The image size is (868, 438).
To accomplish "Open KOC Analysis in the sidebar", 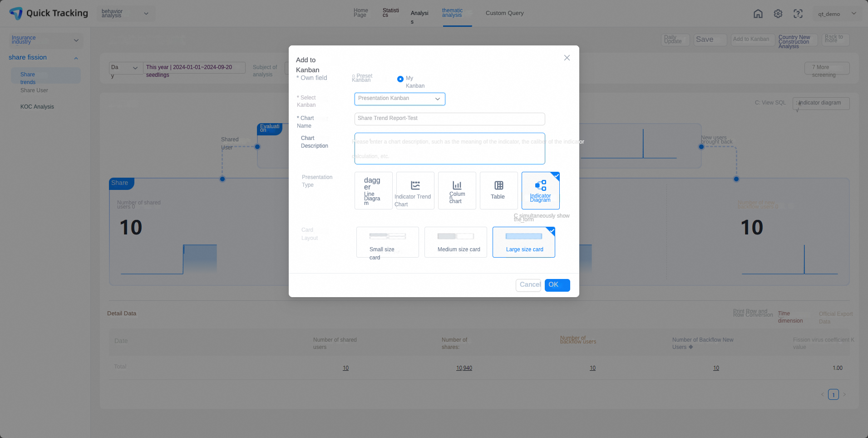I will tap(37, 107).
